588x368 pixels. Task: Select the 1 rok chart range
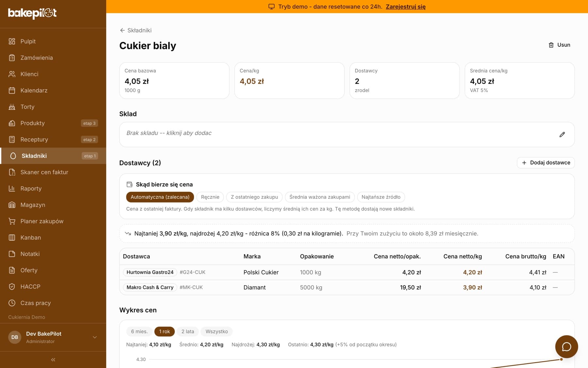(164, 331)
